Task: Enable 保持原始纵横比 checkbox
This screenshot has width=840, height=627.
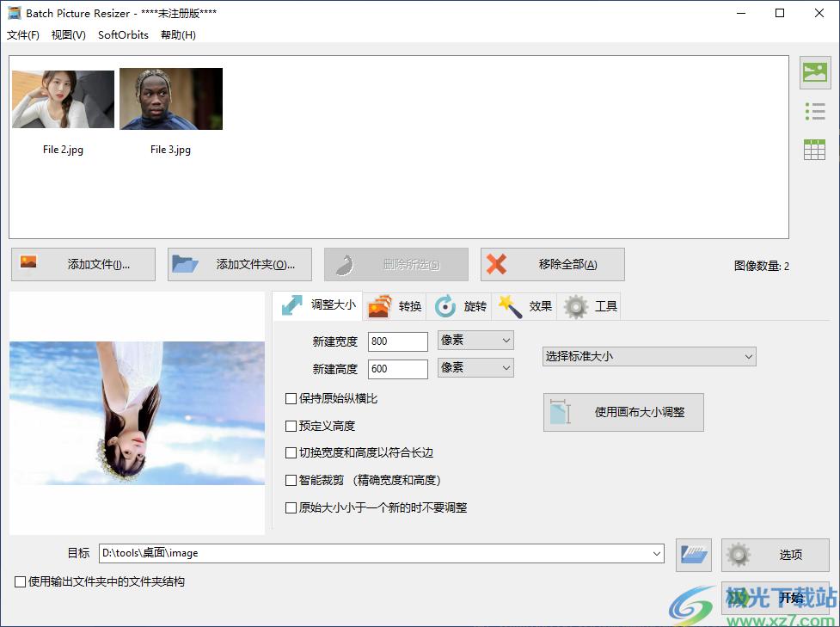Action: (x=291, y=399)
